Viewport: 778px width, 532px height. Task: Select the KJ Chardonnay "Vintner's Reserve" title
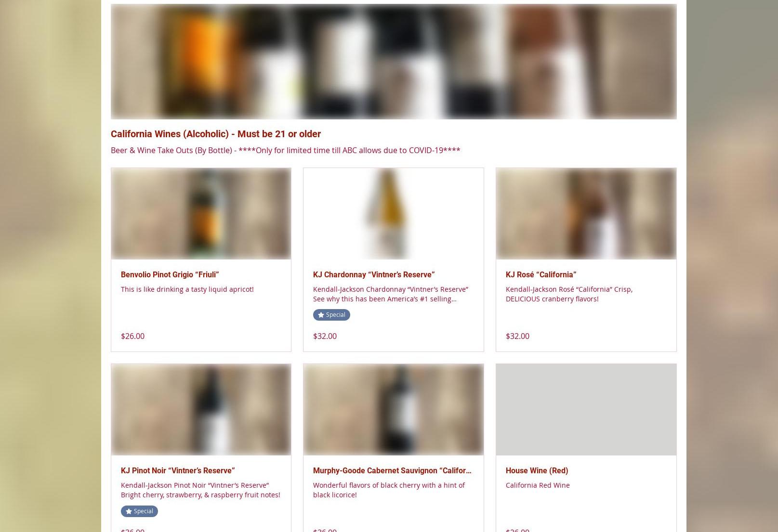(374, 274)
